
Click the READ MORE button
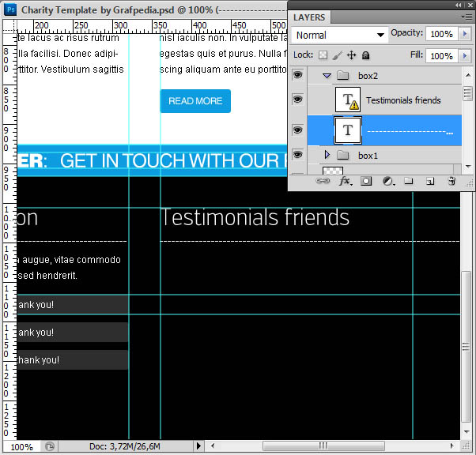(195, 100)
